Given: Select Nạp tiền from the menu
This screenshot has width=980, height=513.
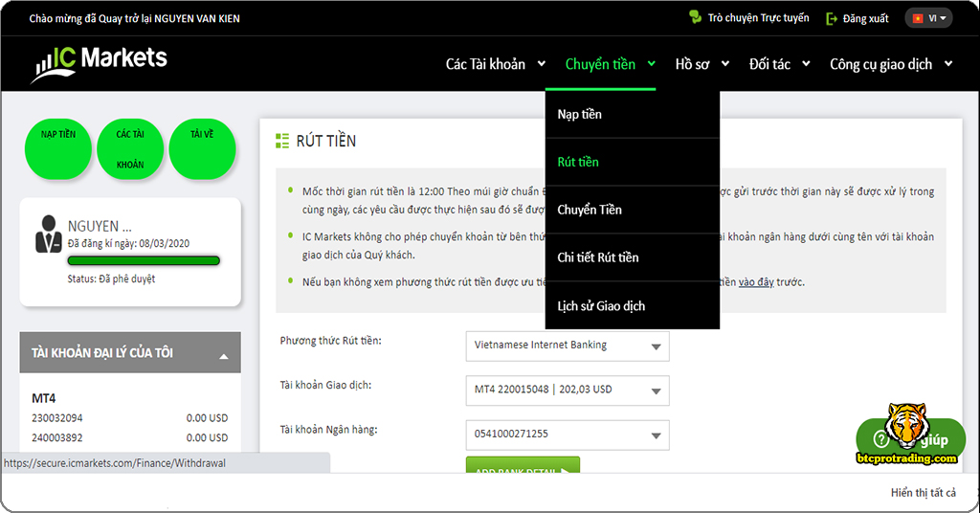Looking at the screenshot, I should pyautogui.click(x=580, y=115).
